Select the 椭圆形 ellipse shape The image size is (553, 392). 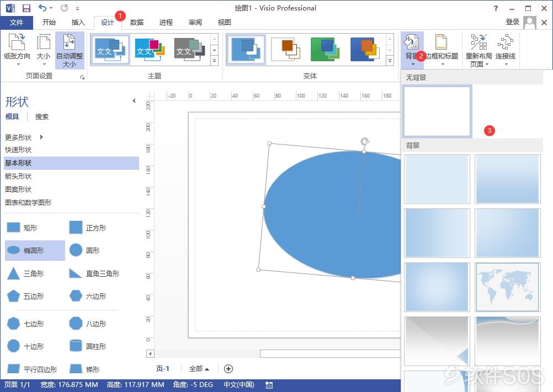coord(35,250)
